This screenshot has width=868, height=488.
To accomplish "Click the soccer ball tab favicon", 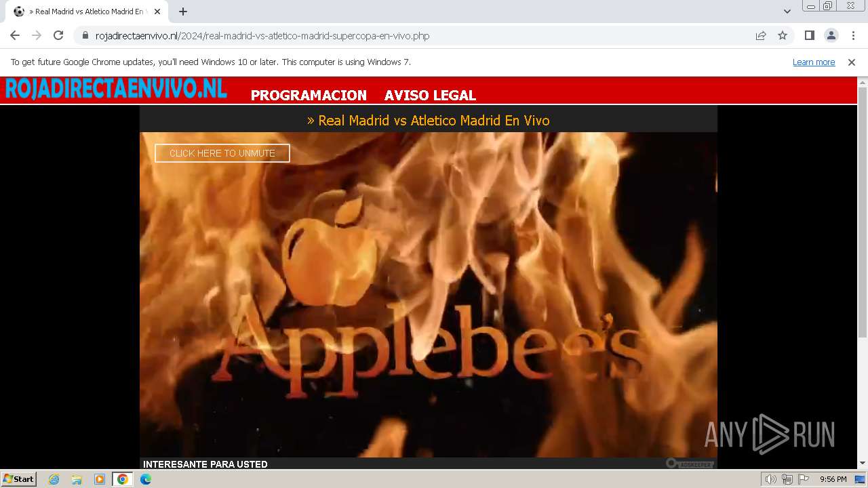I will (x=18, y=12).
